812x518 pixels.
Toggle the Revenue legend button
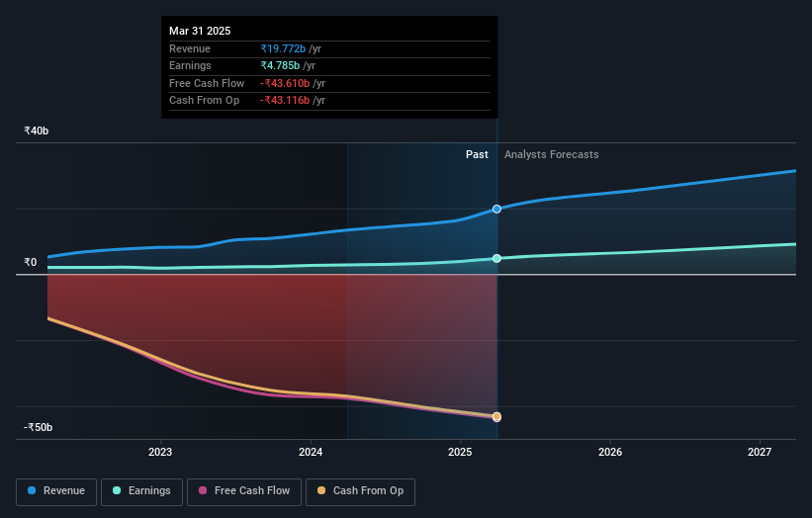click(56, 491)
